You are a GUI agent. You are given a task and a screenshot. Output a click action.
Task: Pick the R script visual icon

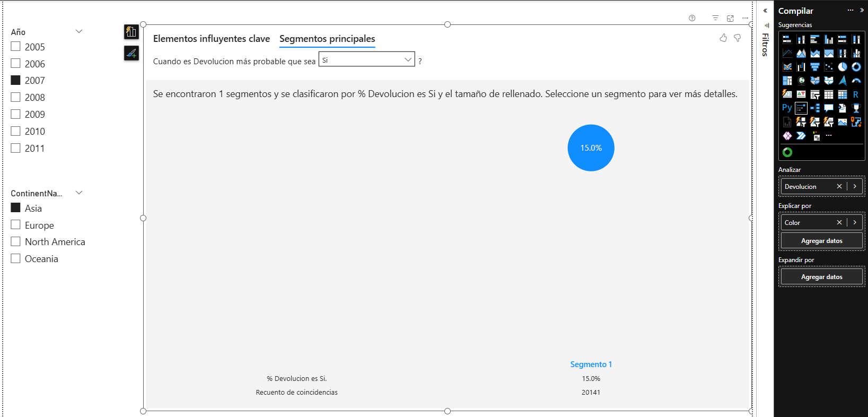tap(856, 94)
